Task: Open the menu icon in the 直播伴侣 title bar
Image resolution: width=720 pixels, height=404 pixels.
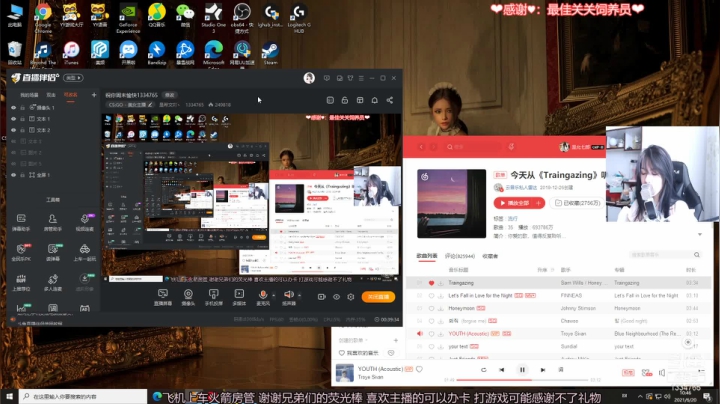Action: click(361, 79)
